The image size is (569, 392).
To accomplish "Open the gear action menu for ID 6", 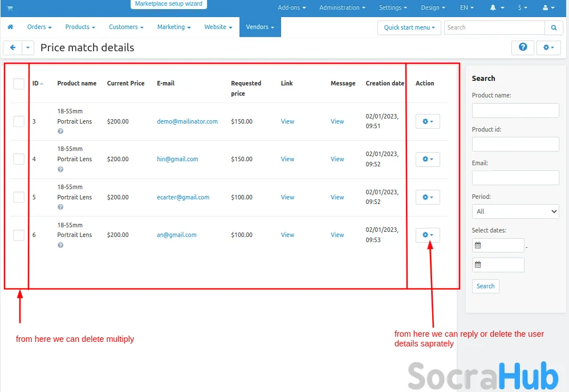I will pos(428,235).
